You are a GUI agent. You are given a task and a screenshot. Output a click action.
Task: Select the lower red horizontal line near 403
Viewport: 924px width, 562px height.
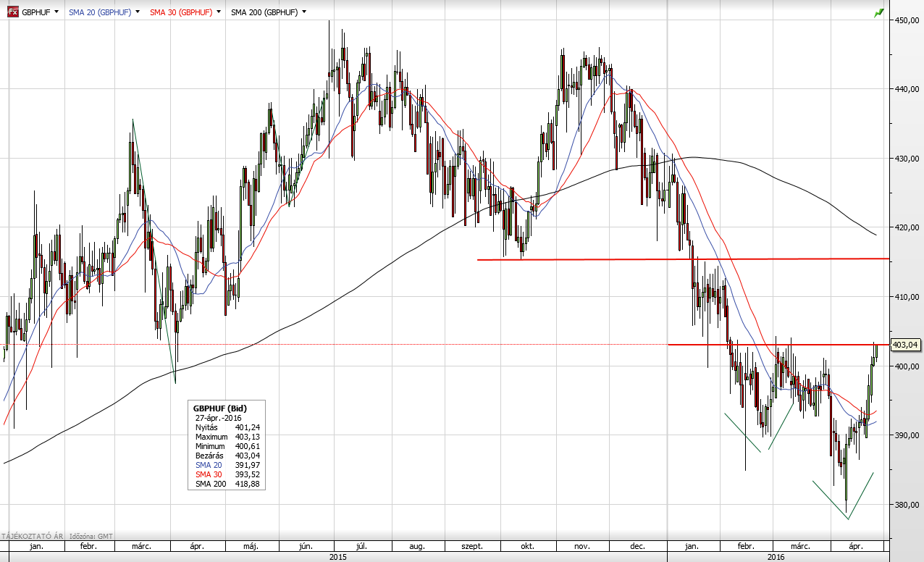(x=778, y=345)
